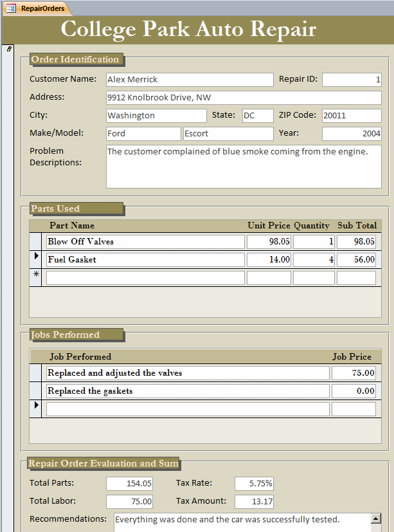Click the 'Problem Descriptions:' label

55,157
